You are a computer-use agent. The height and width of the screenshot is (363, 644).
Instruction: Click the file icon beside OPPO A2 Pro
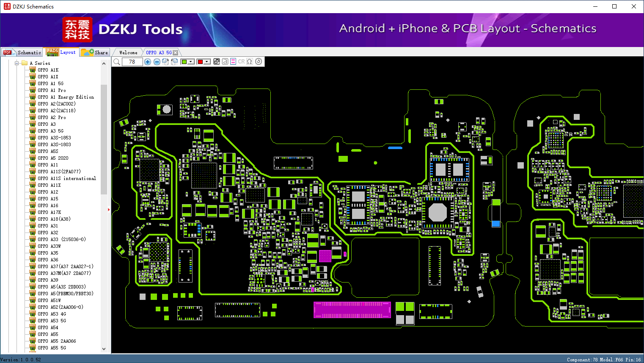click(x=33, y=117)
